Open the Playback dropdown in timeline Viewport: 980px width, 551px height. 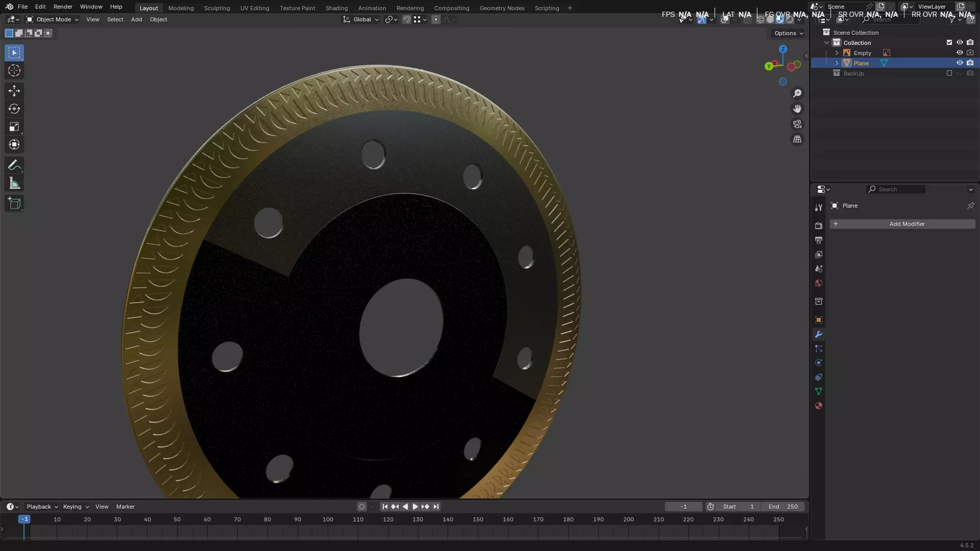coord(42,507)
